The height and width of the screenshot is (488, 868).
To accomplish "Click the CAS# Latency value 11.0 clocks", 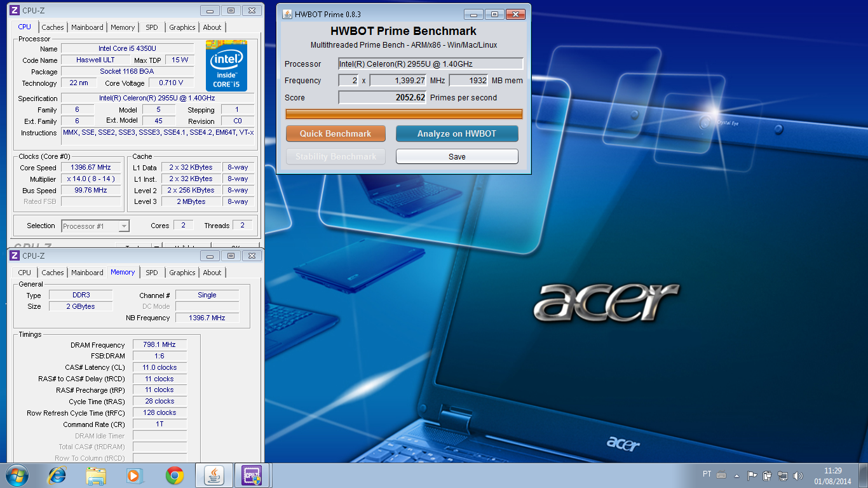I will tap(159, 367).
